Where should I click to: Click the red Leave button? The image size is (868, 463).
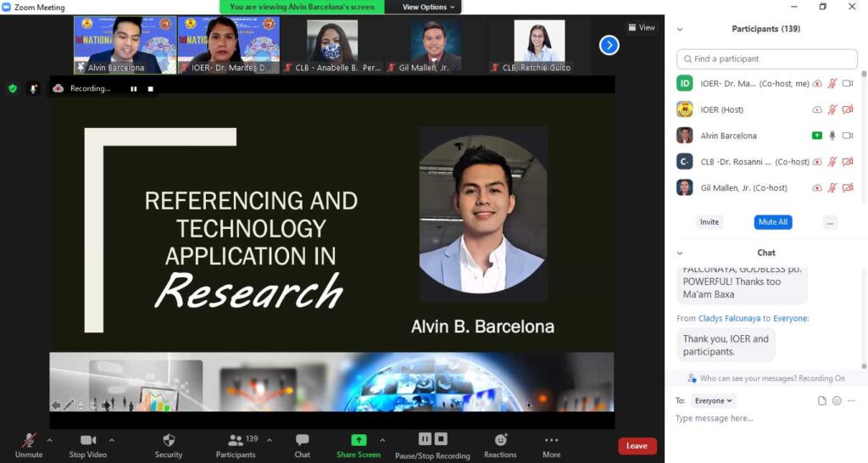point(637,446)
